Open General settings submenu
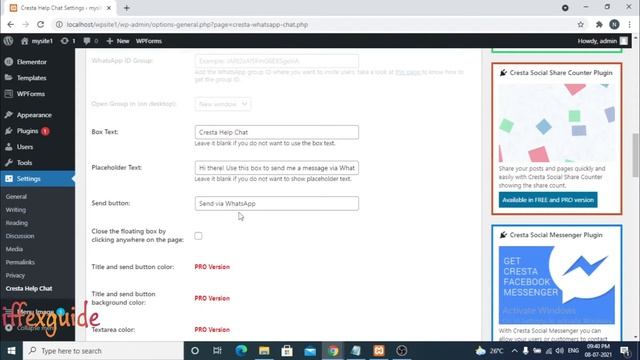Screen dimensions: 640x360 point(16,197)
